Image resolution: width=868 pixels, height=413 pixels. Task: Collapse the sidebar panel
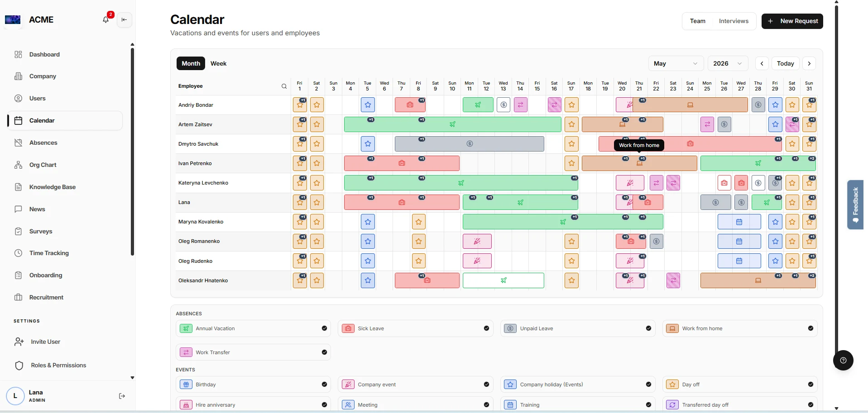(125, 19)
